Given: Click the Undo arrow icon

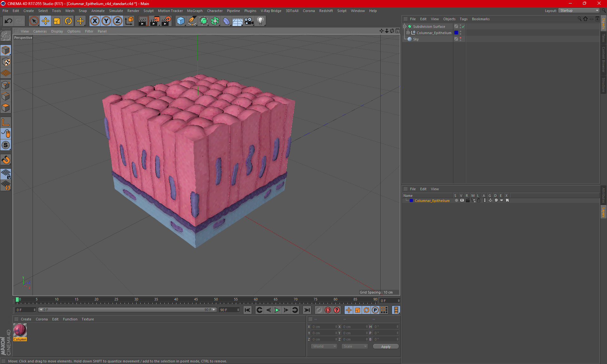Looking at the screenshot, I should point(9,21).
